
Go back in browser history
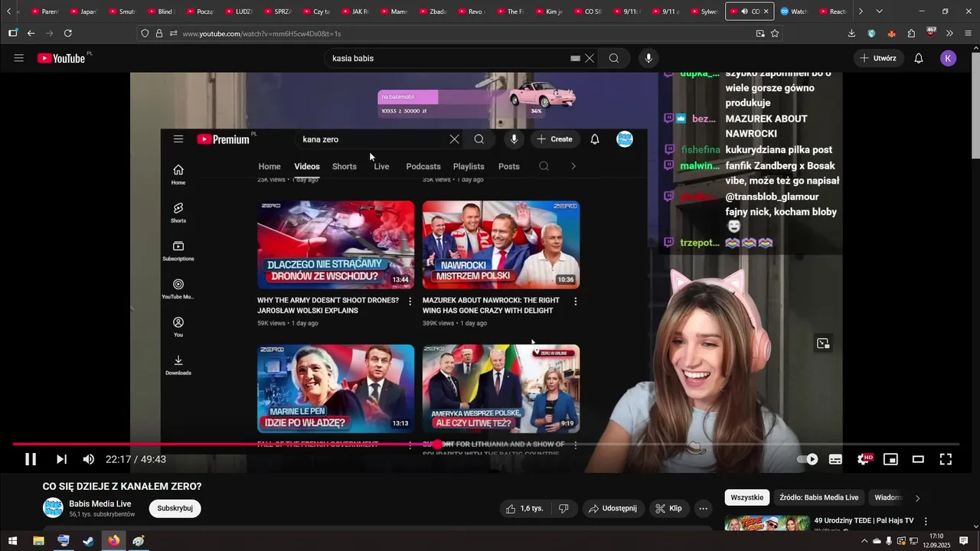tap(31, 34)
